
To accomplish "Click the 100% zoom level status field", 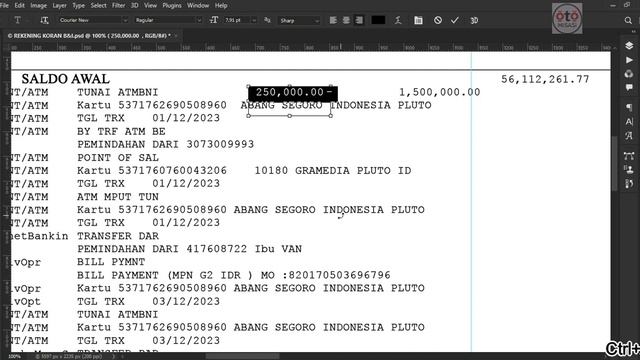I will (14, 356).
